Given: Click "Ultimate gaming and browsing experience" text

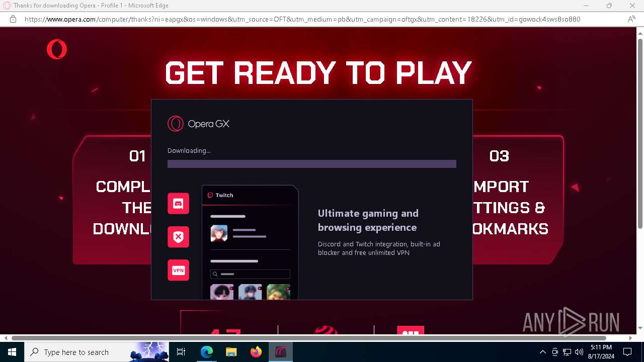Looking at the screenshot, I should click(x=368, y=220).
